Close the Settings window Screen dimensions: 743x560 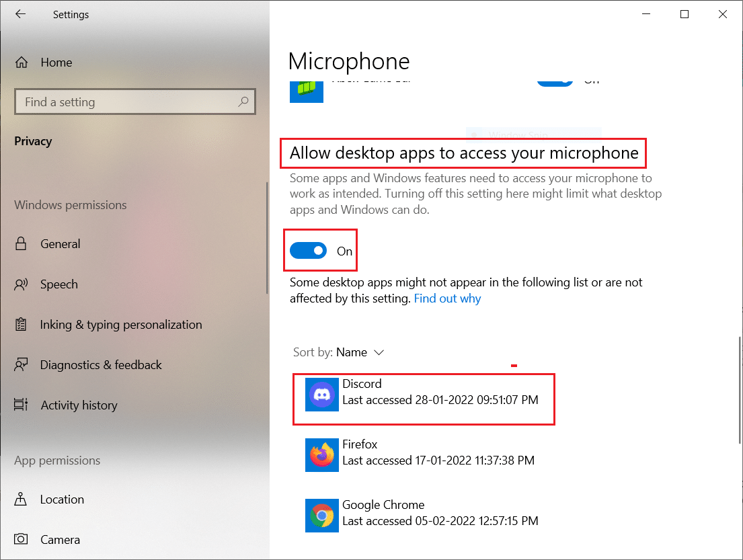pyautogui.click(x=723, y=14)
